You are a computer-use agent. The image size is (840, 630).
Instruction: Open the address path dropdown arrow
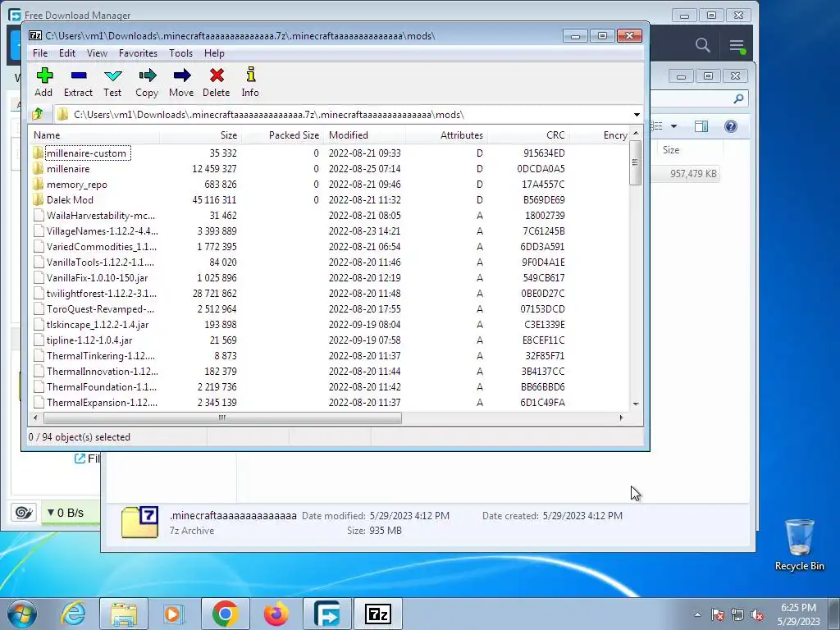[x=637, y=115]
